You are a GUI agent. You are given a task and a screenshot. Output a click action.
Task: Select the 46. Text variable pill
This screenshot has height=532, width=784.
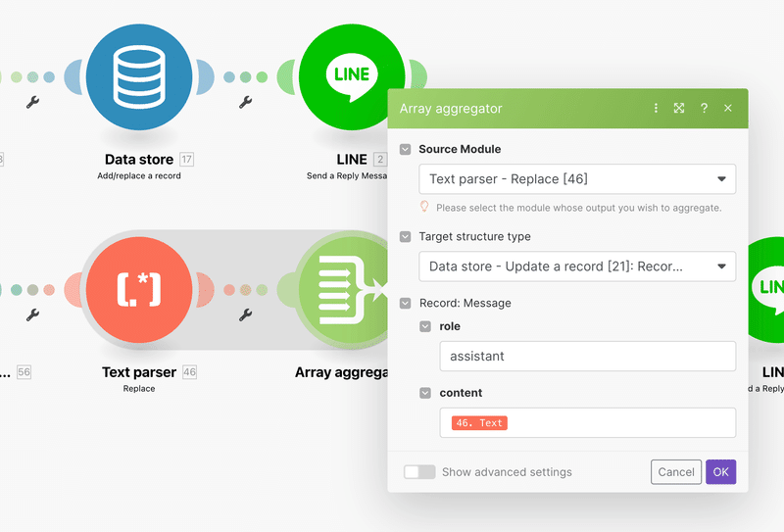(x=479, y=423)
